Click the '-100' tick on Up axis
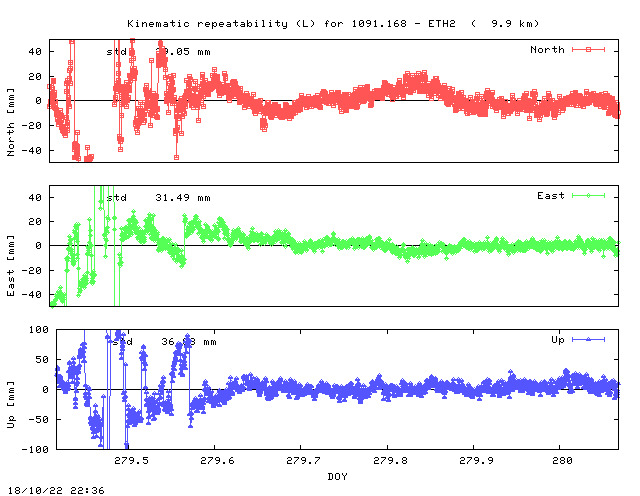The image size is (640, 496). (x=35, y=449)
